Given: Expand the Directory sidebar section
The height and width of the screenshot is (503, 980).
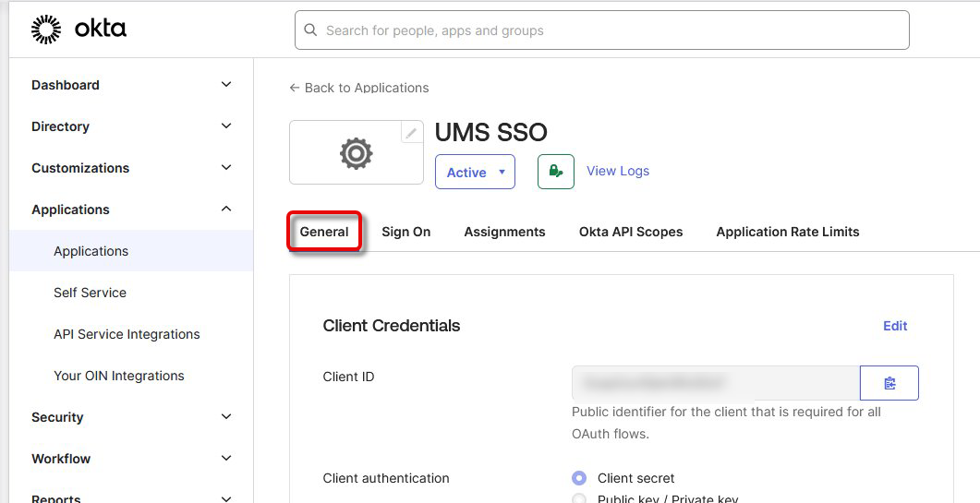Looking at the screenshot, I should 226,126.
